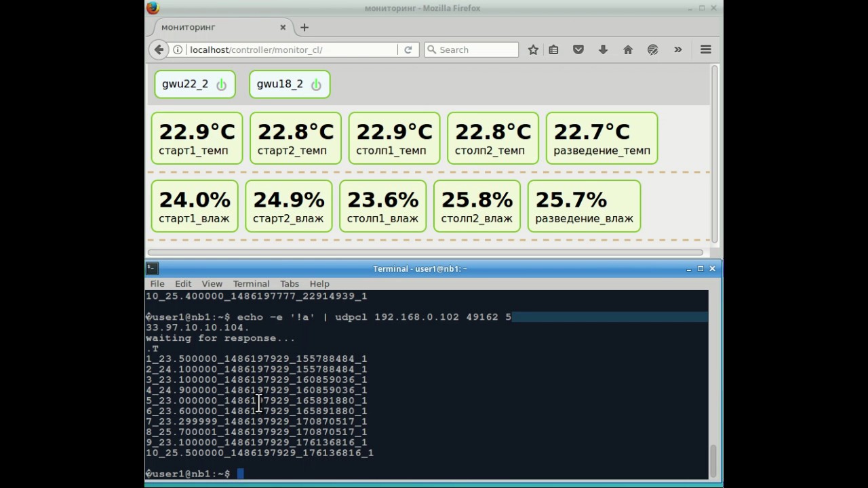Click terminal line 1_23.500000_1486197929
The height and width of the screenshot is (488, 868).
click(256, 359)
